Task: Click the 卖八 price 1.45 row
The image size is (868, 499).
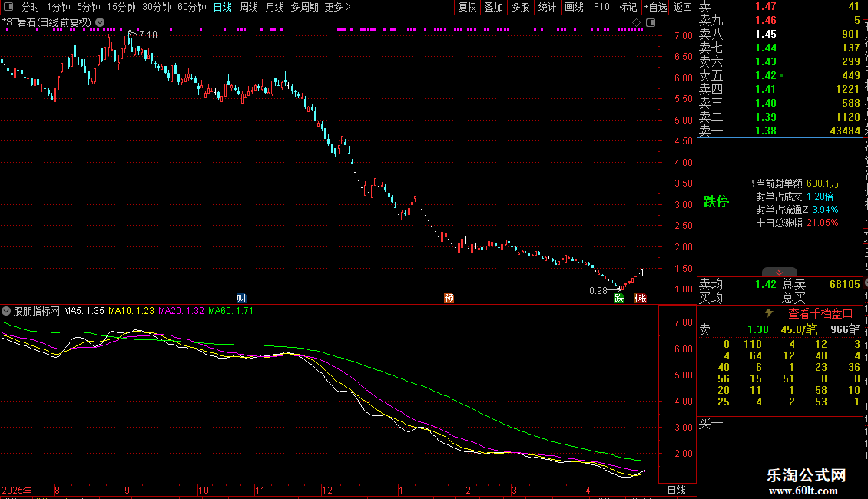Action: tap(780, 34)
